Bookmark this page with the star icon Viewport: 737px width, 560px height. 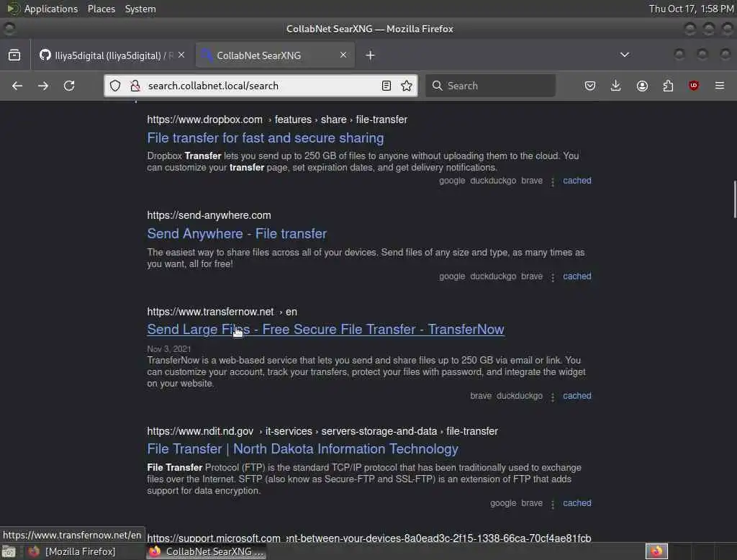coord(407,86)
